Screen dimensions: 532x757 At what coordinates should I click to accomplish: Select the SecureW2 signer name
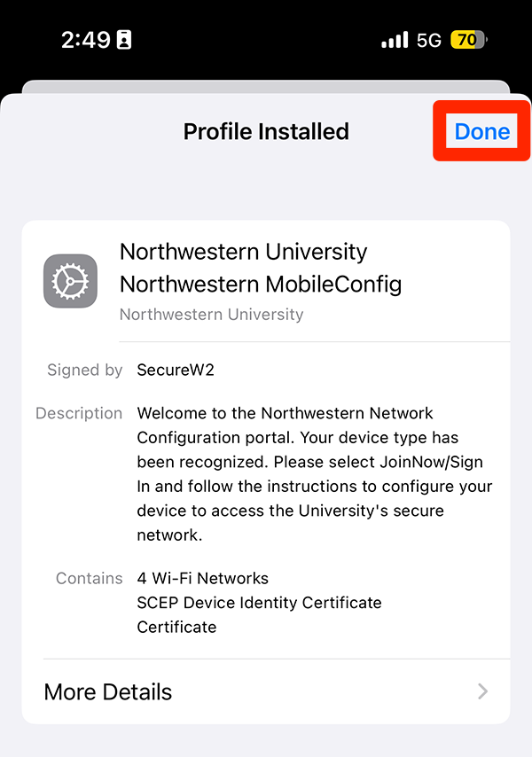click(176, 370)
